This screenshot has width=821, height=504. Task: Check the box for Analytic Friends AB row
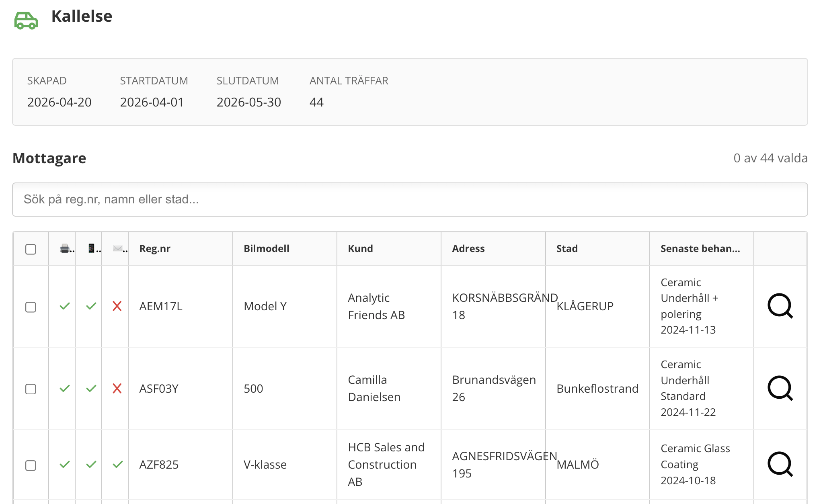pos(31,307)
